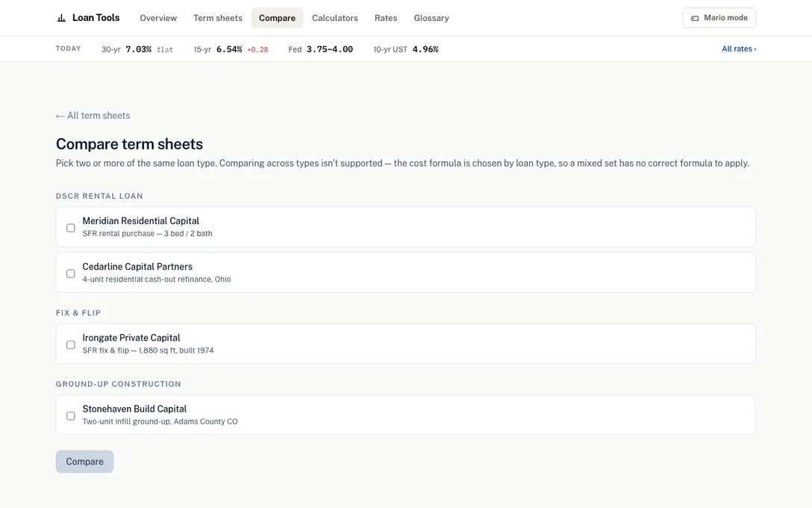812x508 pixels.
Task: Open the Overview tab
Action: [x=158, y=18]
